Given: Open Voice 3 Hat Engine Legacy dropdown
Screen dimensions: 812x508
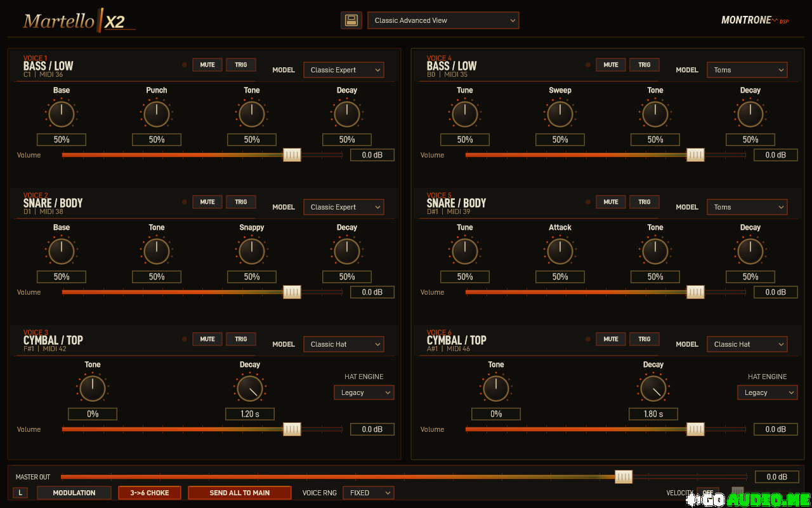Looking at the screenshot, I should coord(364,392).
